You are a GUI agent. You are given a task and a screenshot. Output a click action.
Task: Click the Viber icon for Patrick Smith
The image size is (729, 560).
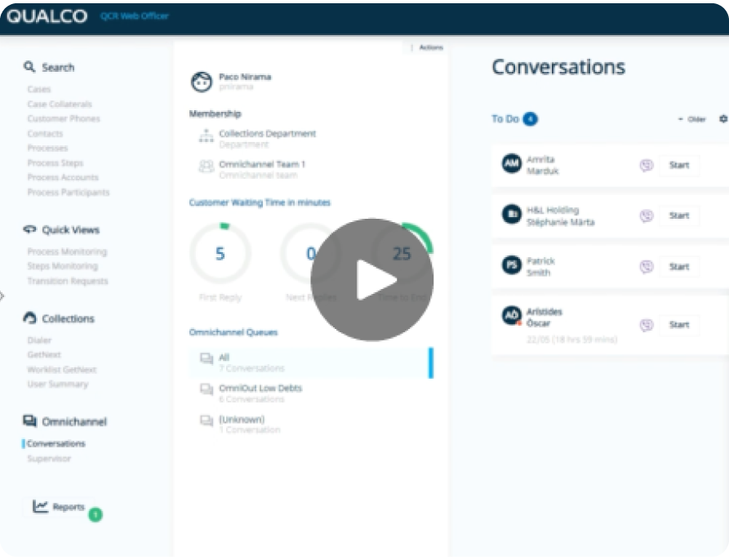pos(647,266)
